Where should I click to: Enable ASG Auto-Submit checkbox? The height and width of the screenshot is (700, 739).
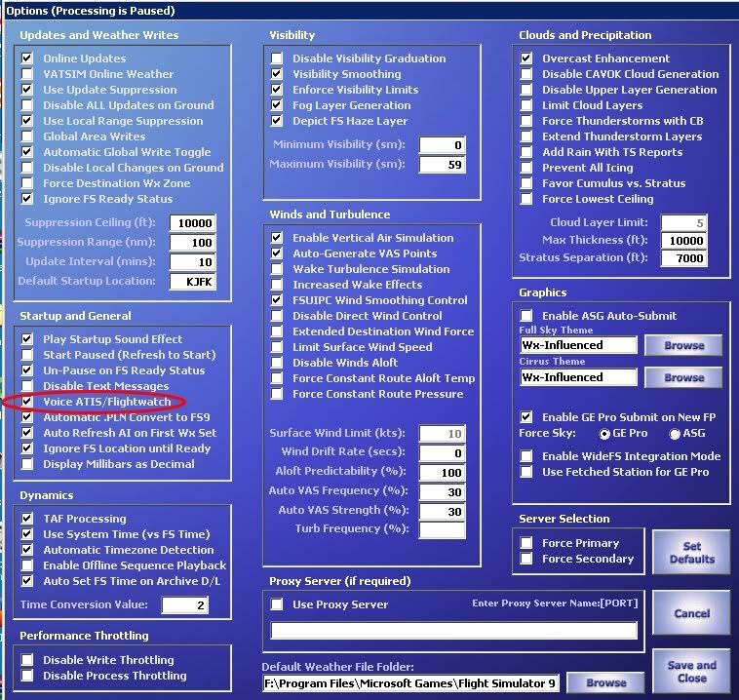click(525, 315)
